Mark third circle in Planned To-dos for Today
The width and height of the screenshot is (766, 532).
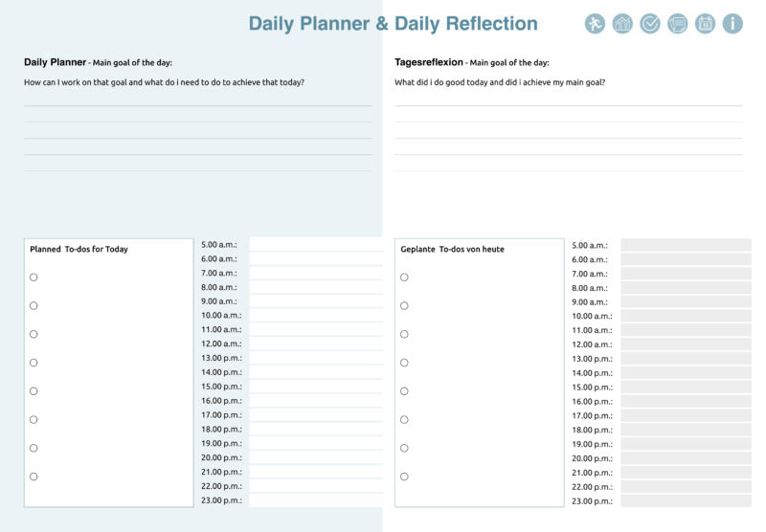coord(34,334)
